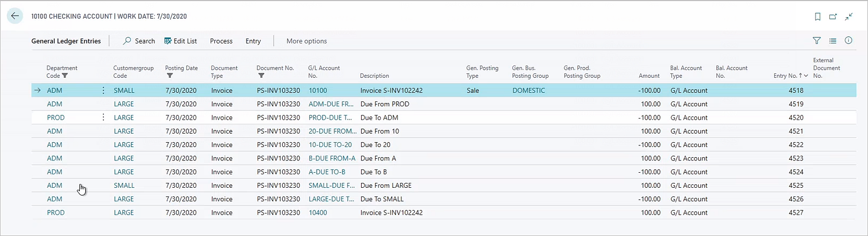Click the bookmark icon in header
Screen dimensions: 868x236
pyautogui.click(x=818, y=17)
